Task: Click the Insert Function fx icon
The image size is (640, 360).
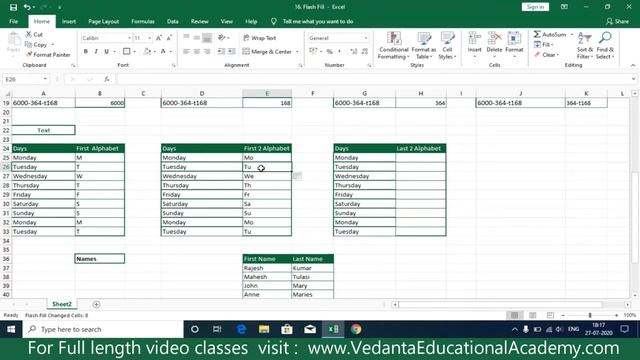Action: (107, 79)
